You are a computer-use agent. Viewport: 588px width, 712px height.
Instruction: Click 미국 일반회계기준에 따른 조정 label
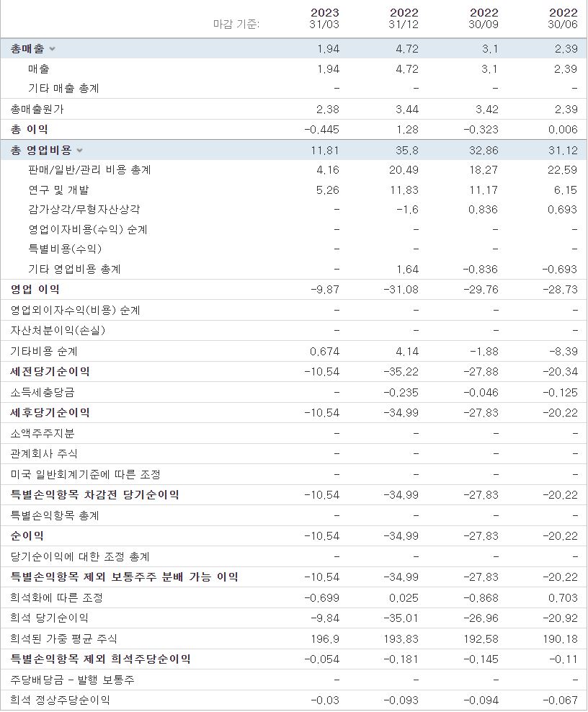pos(85,474)
